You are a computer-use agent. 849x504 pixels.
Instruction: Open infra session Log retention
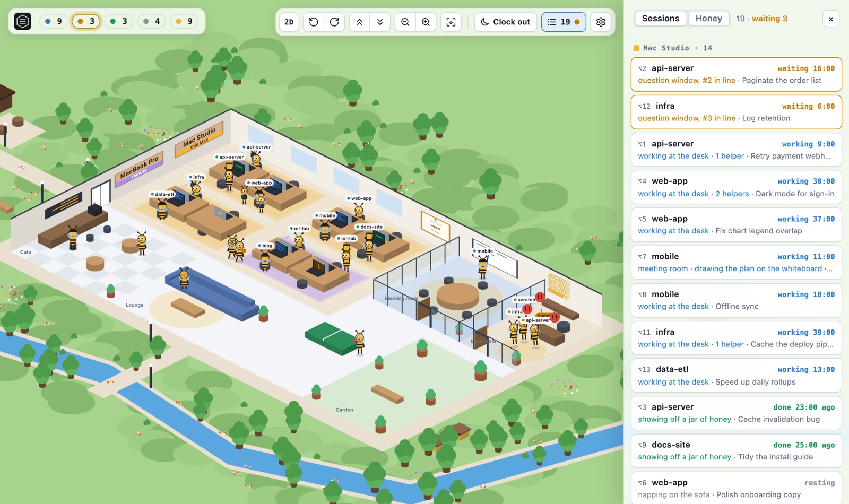click(x=736, y=112)
